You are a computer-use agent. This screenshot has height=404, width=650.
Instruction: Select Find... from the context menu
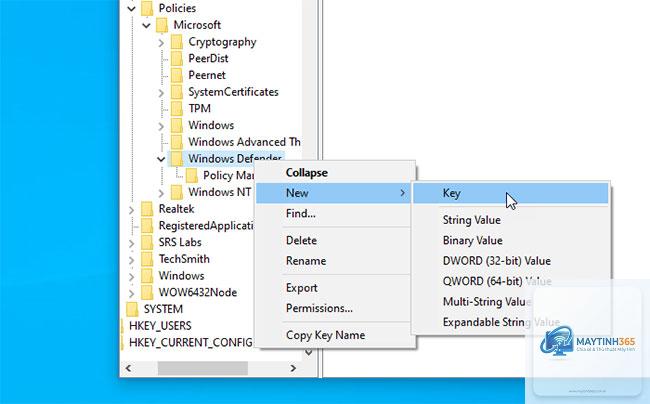point(335,213)
